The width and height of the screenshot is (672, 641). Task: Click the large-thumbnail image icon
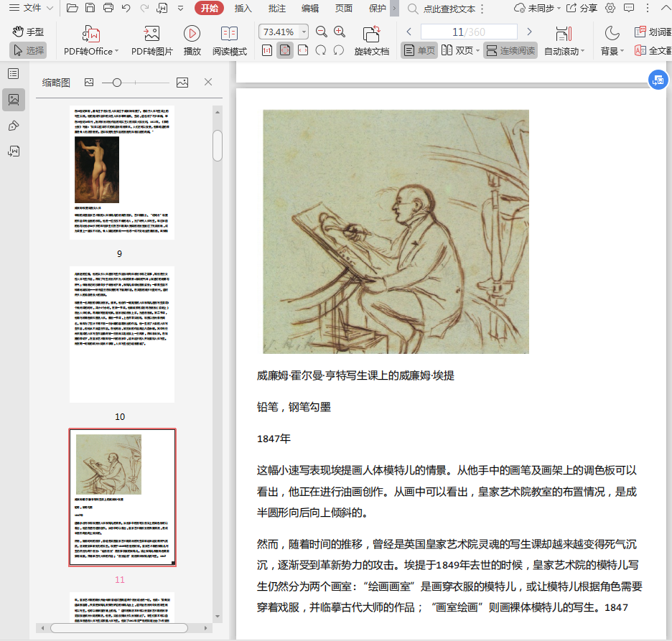click(182, 83)
